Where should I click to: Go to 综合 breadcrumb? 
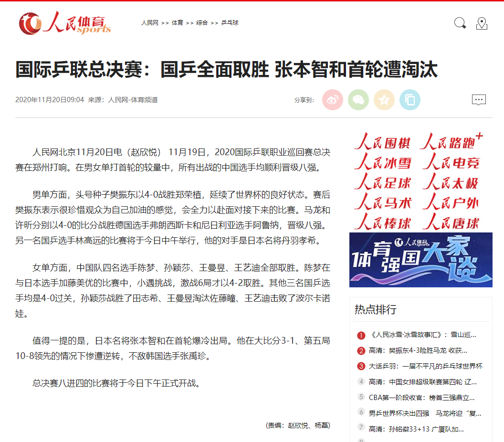tap(202, 23)
